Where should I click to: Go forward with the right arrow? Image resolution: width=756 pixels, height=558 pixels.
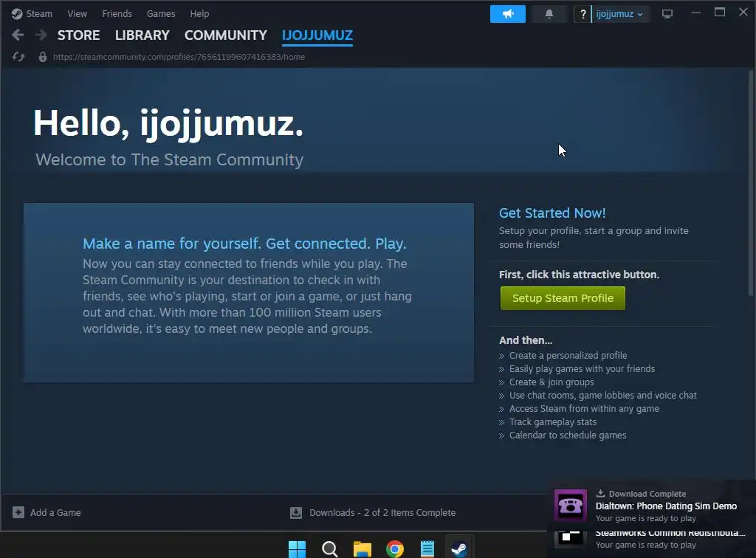point(41,35)
